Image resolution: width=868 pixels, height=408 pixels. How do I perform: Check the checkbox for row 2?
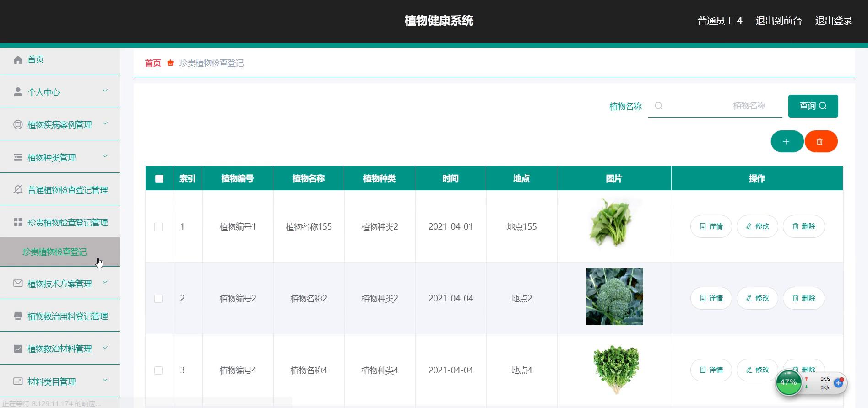(158, 299)
